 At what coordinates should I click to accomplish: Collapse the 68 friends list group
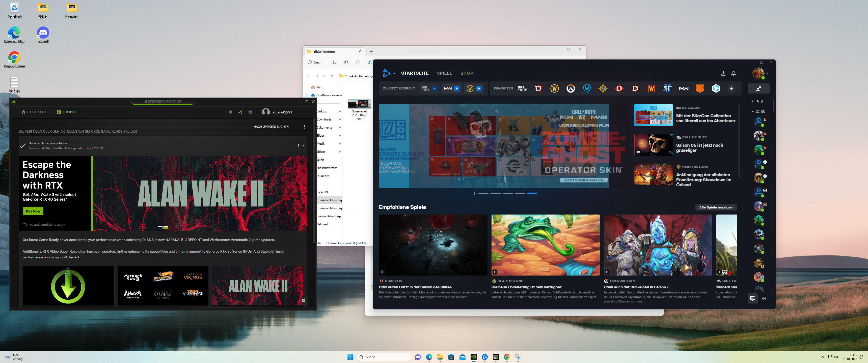753,111
